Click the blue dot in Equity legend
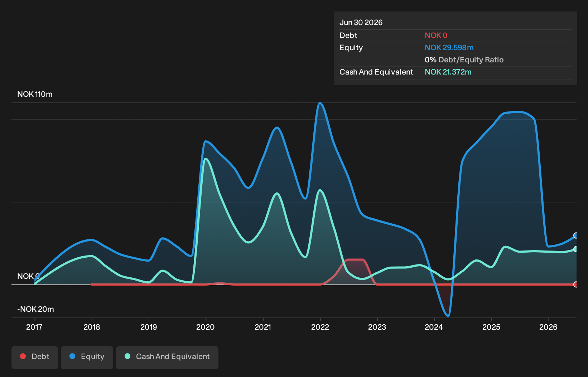Screen dimensions: 588x377 coord(72,356)
